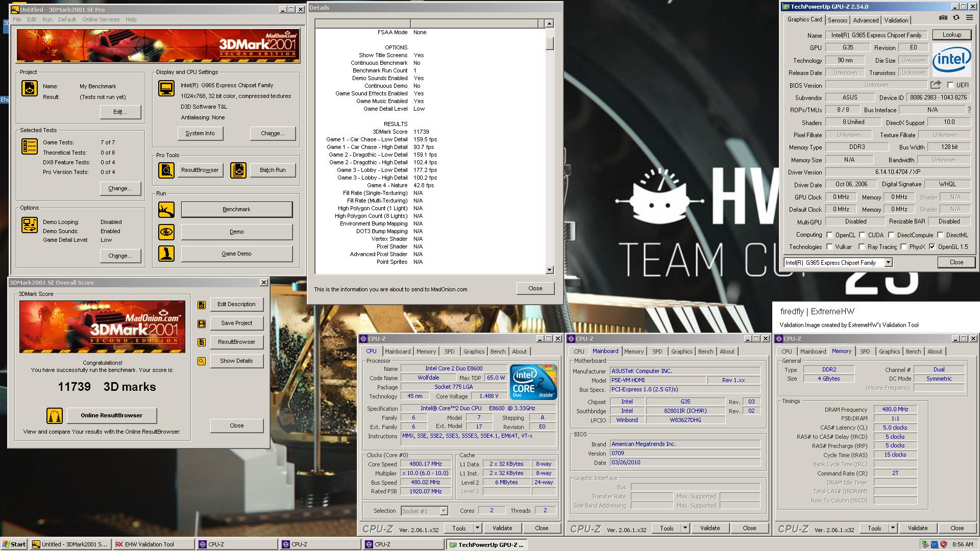This screenshot has width=980, height=551.
Task: Toggle the Vulkan checkbox
Action: (x=829, y=247)
